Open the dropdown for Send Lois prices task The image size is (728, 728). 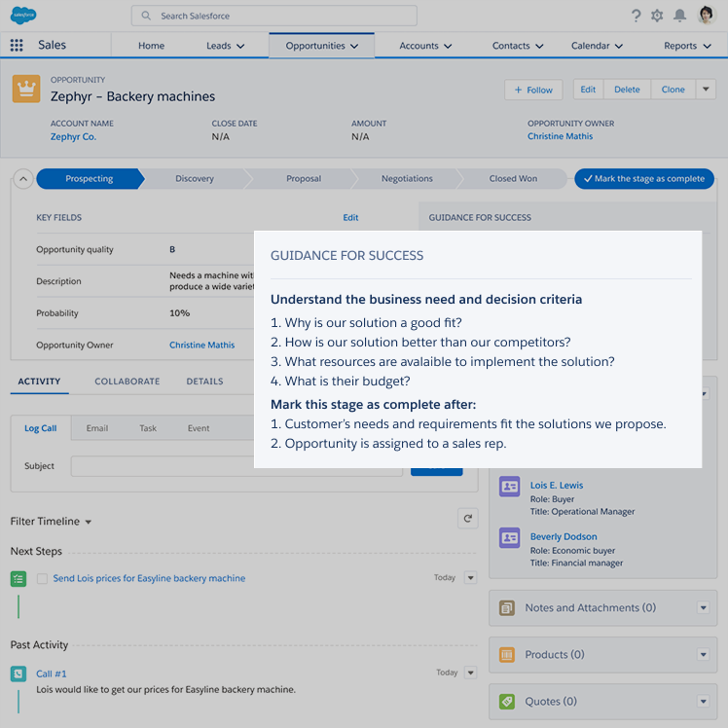point(470,577)
